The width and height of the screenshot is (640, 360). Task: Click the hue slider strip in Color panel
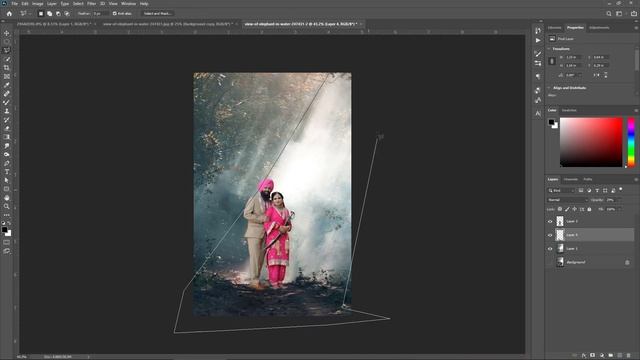coord(631,142)
